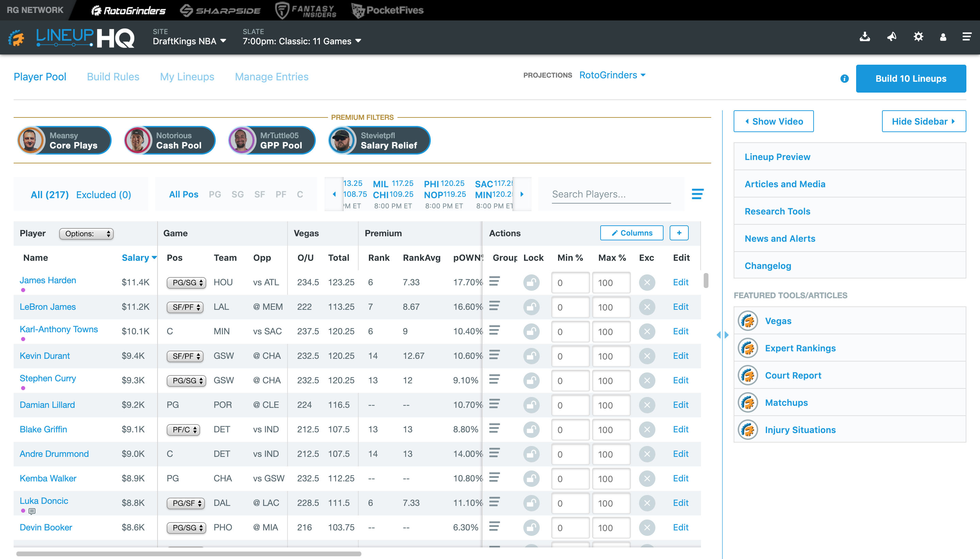Open group menu icon for Kevin Durant

(x=494, y=355)
